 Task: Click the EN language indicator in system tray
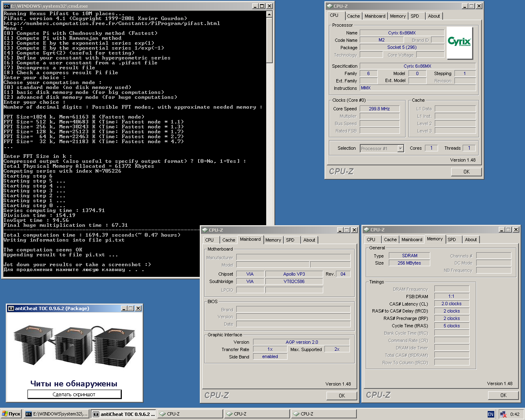[x=491, y=414]
